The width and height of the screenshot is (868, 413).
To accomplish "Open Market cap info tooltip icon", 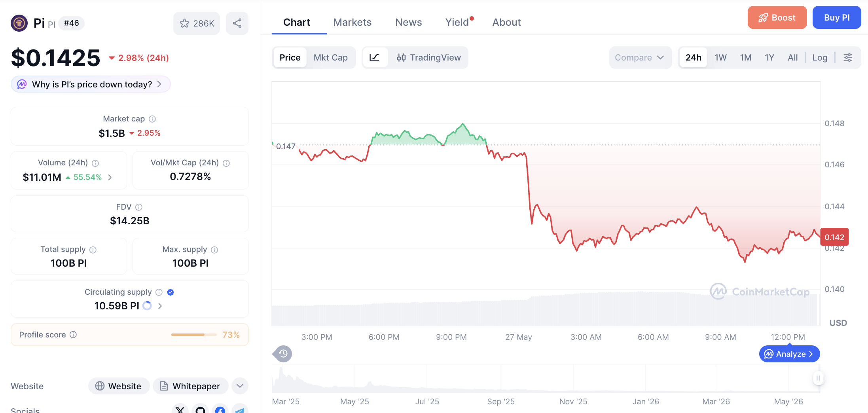I will (152, 119).
